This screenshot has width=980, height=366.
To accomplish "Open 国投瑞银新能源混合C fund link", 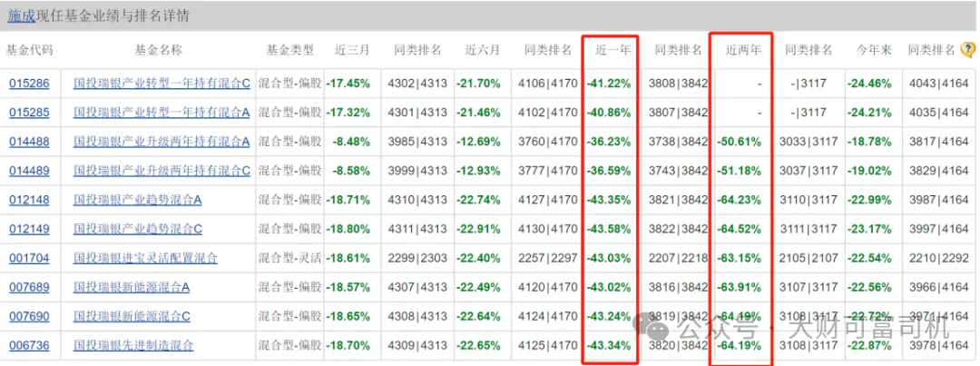I will pos(132,317).
